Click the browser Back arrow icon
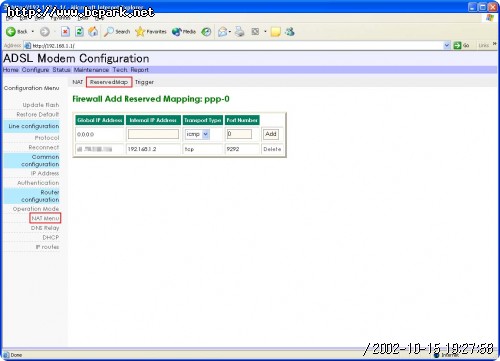 (11, 32)
